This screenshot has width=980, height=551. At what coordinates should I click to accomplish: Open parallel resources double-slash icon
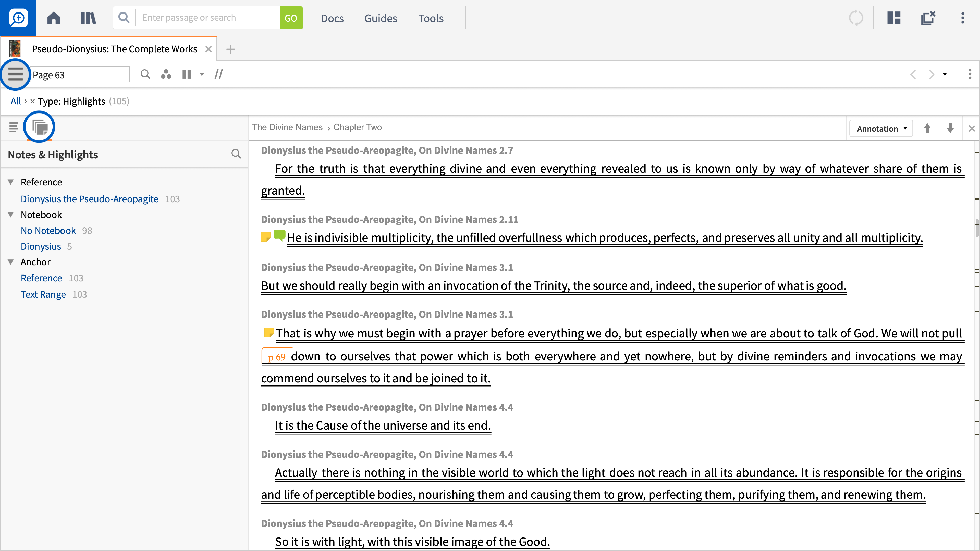(218, 74)
